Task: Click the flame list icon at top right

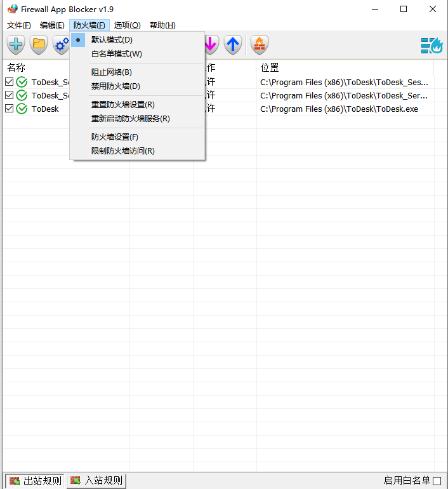Action: click(432, 46)
